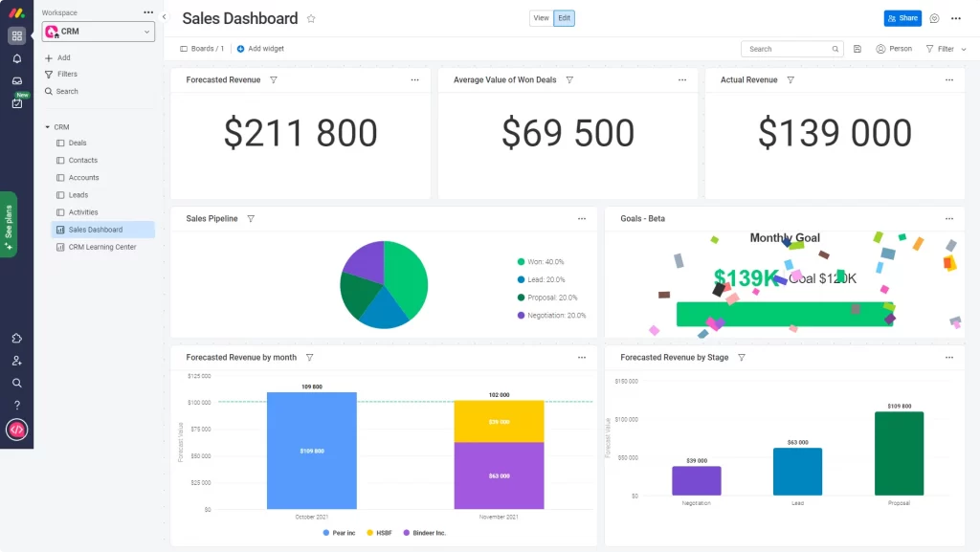Click Bindeer Inc. legend item
Image resolution: width=980 pixels, height=552 pixels.
[425, 533]
